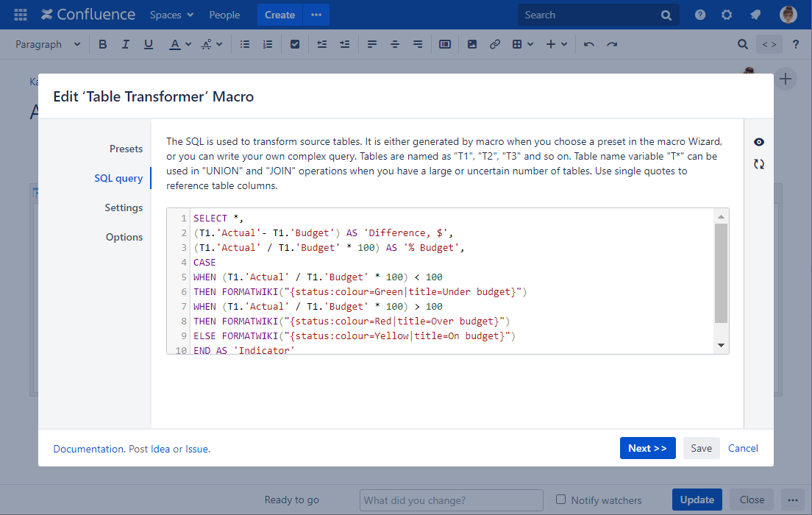Viewport: 812px width, 515px height.
Task: Click the insert image toolbar icon
Action: pyautogui.click(x=472, y=44)
